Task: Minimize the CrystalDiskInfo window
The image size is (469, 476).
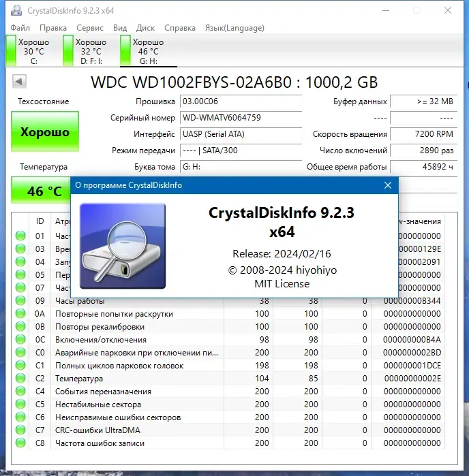Action: (x=386, y=10)
